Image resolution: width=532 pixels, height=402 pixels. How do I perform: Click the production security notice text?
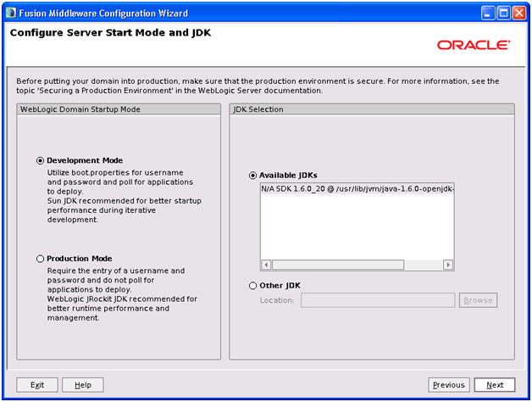pos(258,86)
